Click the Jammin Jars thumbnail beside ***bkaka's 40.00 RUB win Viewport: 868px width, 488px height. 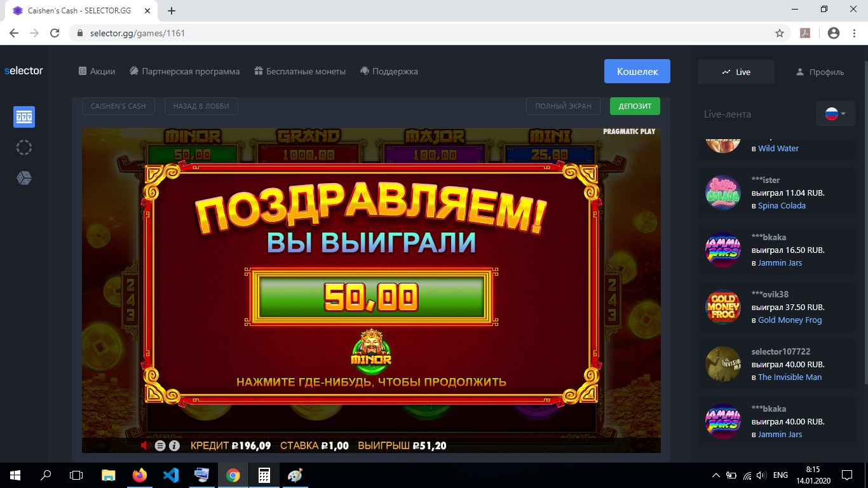[x=723, y=421]
